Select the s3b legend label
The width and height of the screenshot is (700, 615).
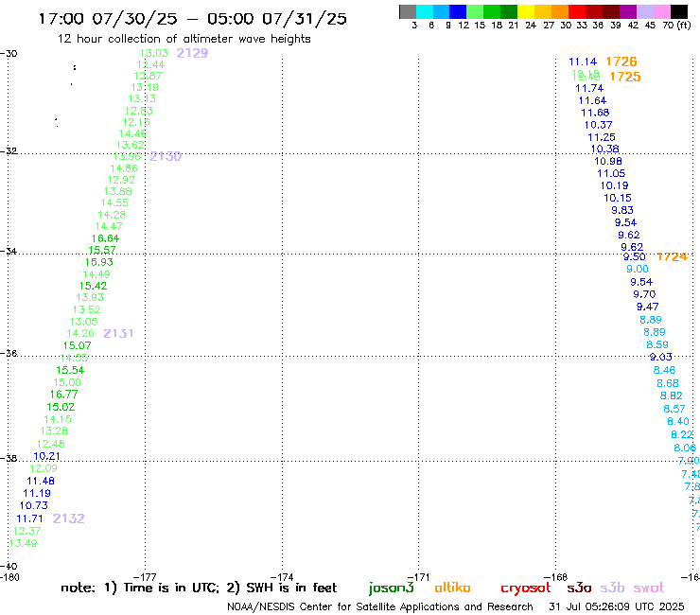pos(612,588)
